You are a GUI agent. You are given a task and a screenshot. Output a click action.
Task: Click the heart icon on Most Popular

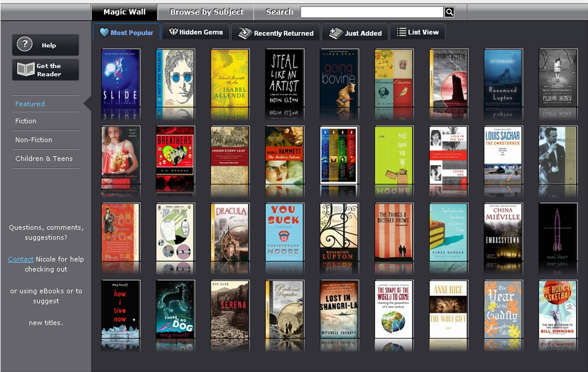[104, 32]
